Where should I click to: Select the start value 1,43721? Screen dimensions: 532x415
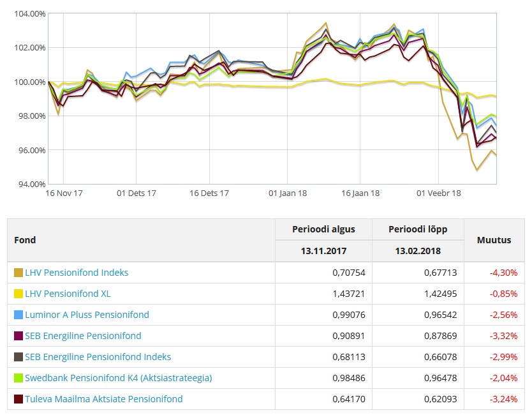[x=349, y=294]
